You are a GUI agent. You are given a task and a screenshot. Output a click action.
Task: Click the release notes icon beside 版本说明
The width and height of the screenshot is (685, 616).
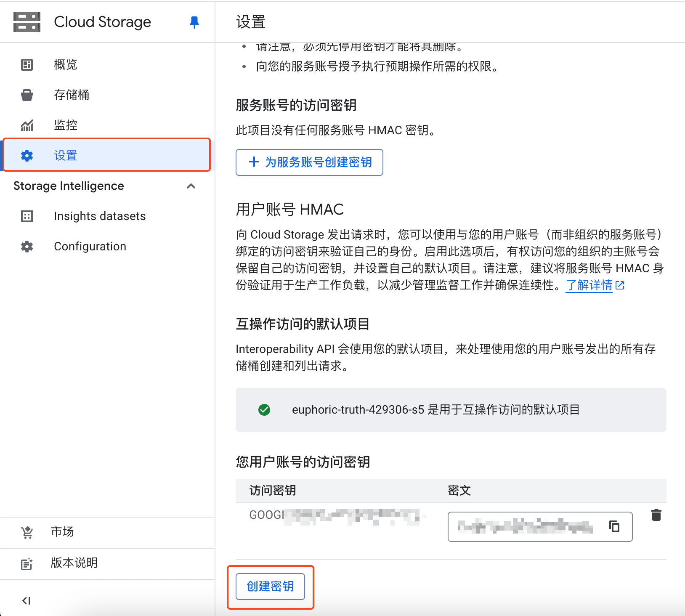[x=27, y=564]
